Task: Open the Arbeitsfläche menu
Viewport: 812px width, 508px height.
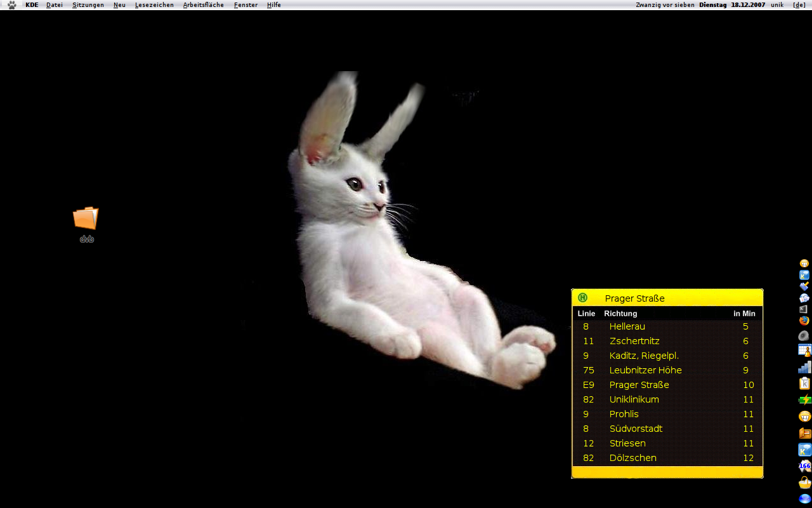Action: click(204, 4)
